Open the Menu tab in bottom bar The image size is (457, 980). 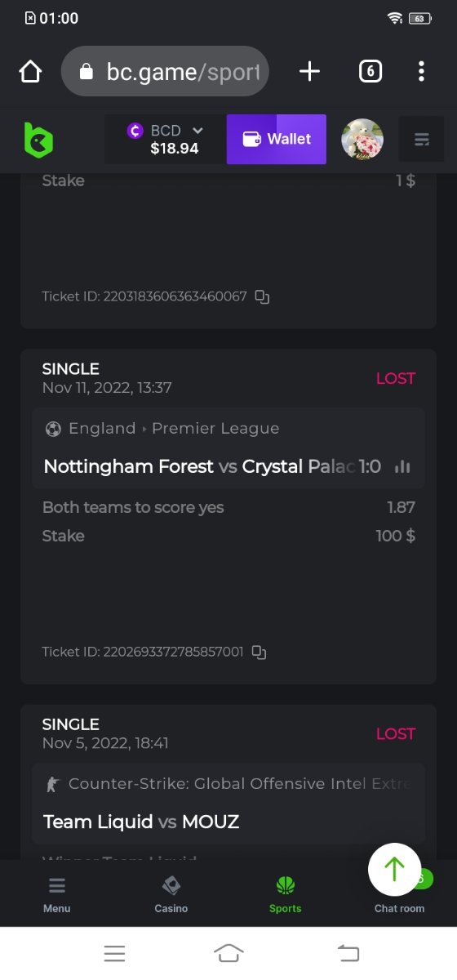point(57,893)
